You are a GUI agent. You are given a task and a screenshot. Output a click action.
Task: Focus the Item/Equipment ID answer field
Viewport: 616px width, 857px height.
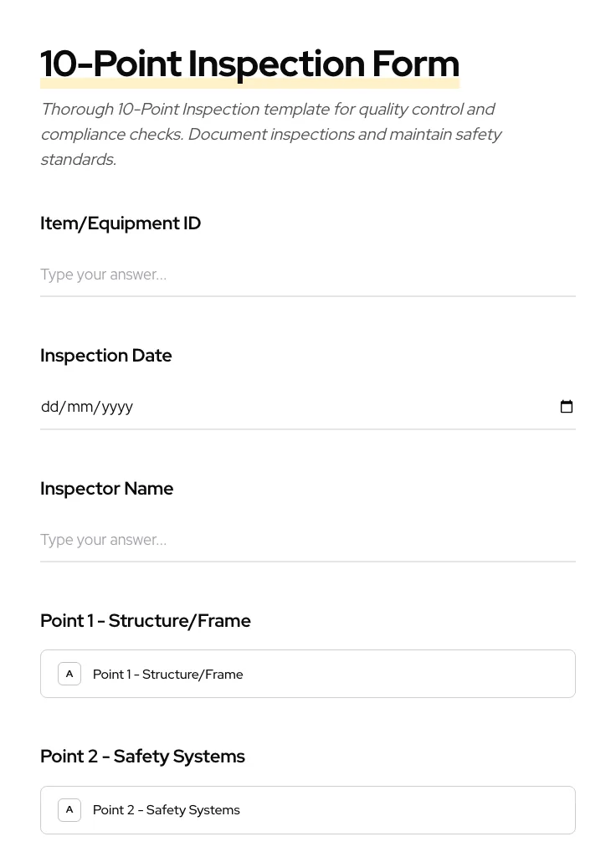click(x=307, y=275)
